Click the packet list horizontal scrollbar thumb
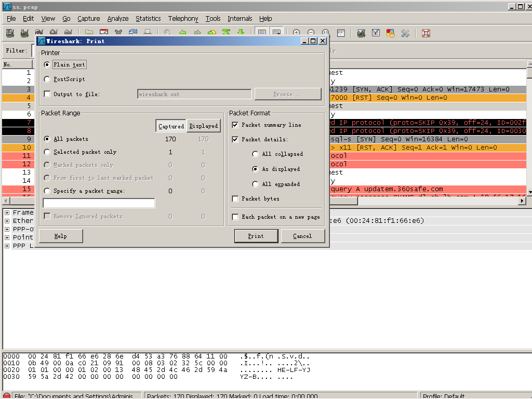This screenshot has width=532, height=399. point(343,201)
